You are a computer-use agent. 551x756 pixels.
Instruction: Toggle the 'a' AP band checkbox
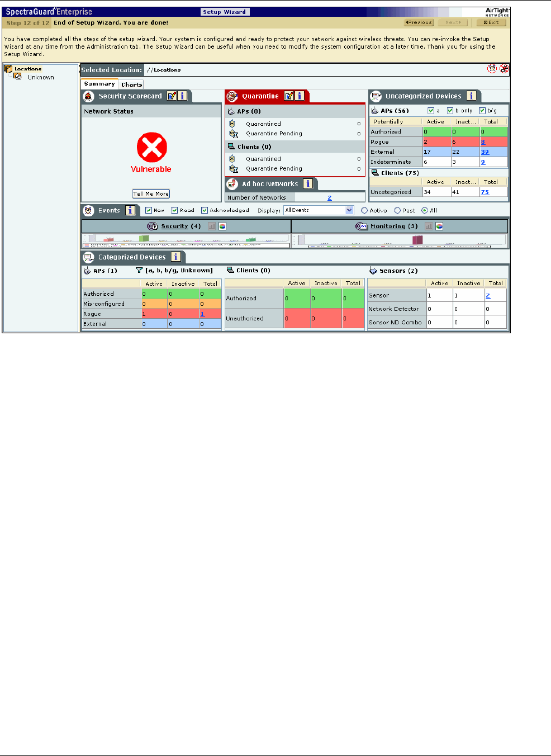click(x=431, y=111)
